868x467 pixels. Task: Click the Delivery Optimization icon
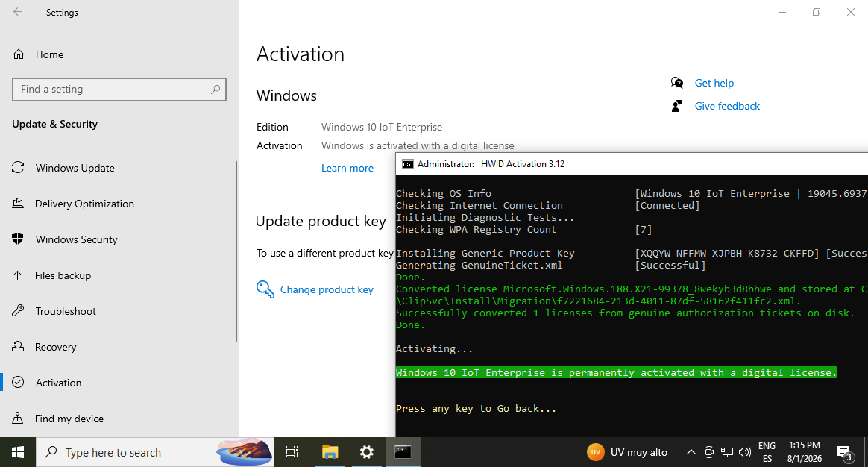(18, 204)
